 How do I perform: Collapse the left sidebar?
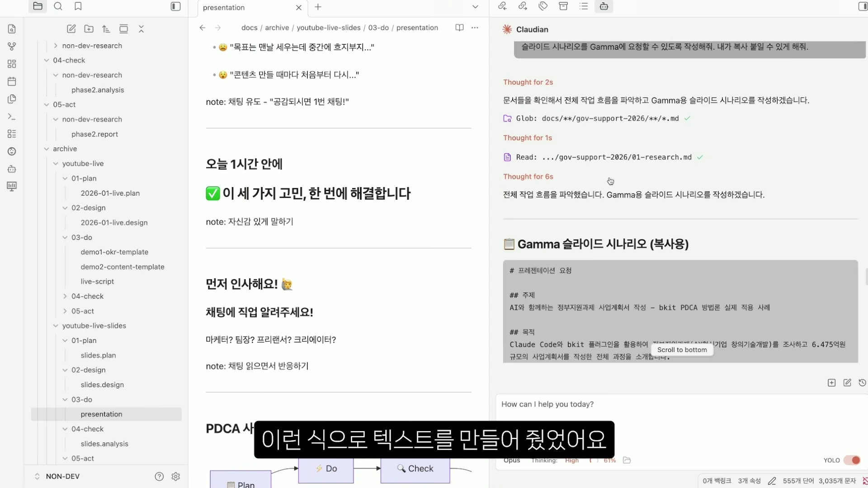[175, 6]
